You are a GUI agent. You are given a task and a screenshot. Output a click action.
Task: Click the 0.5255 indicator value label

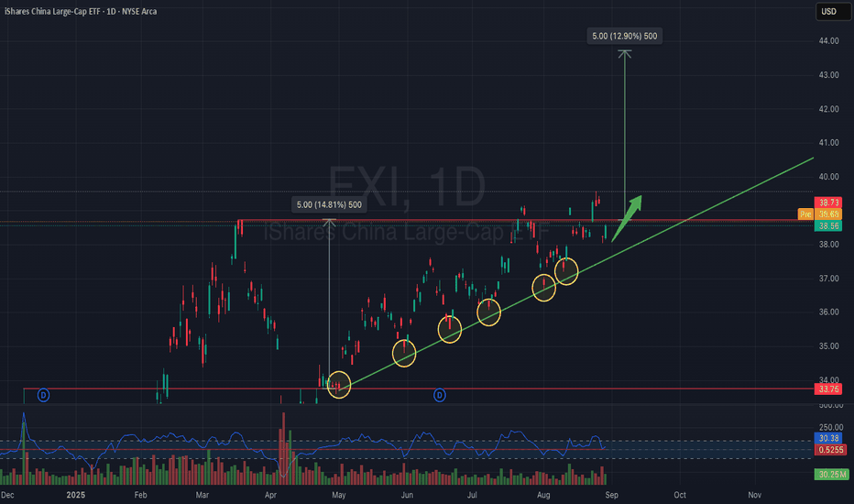pyautogui.click(x=830, y=450)
